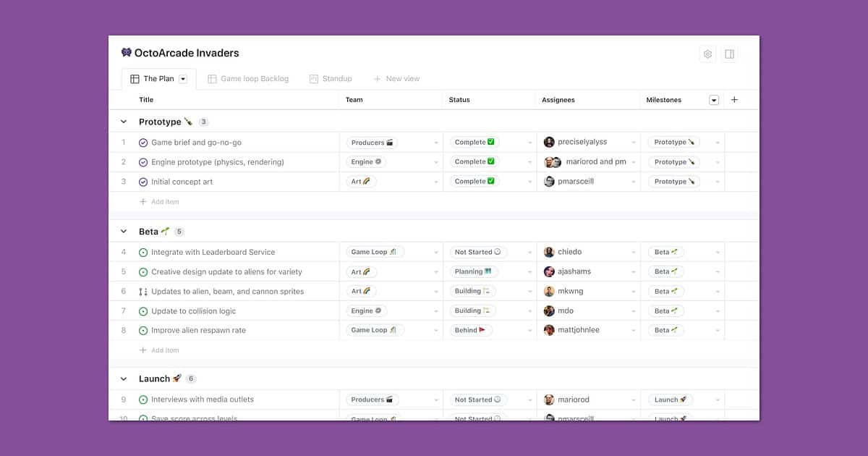Click Not Started status in Leaderboard row
Image resolution: width=868 pixels, height=456 pixels.
pos(478,253)
